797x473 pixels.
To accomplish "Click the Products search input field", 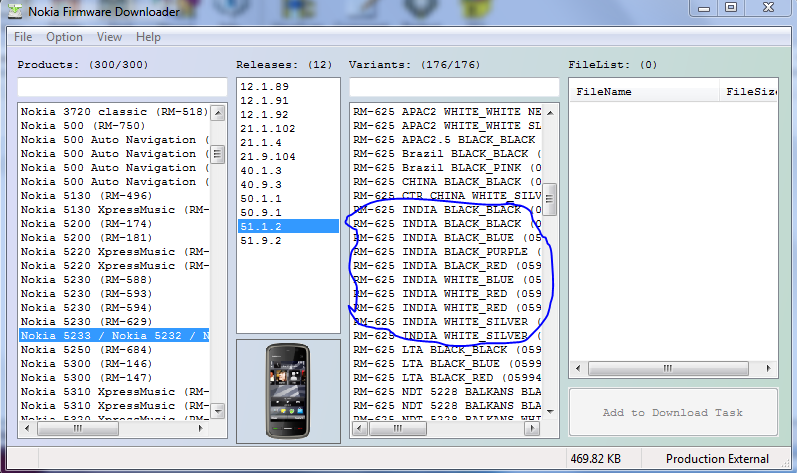I will [x=122, y=87].
